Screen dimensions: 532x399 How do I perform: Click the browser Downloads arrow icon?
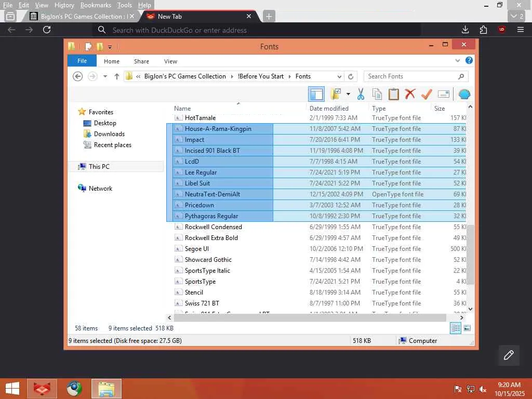point(465,30)
